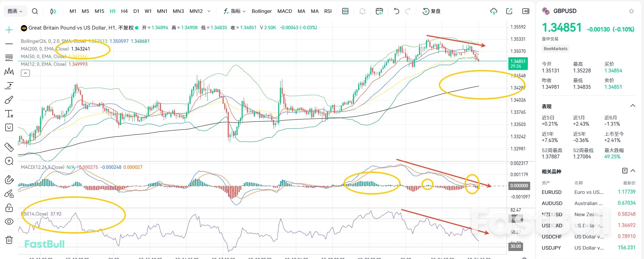Click the undo arrow in the toolbar
This screenshot has width=644, height=259.
[x=396, y=11]
